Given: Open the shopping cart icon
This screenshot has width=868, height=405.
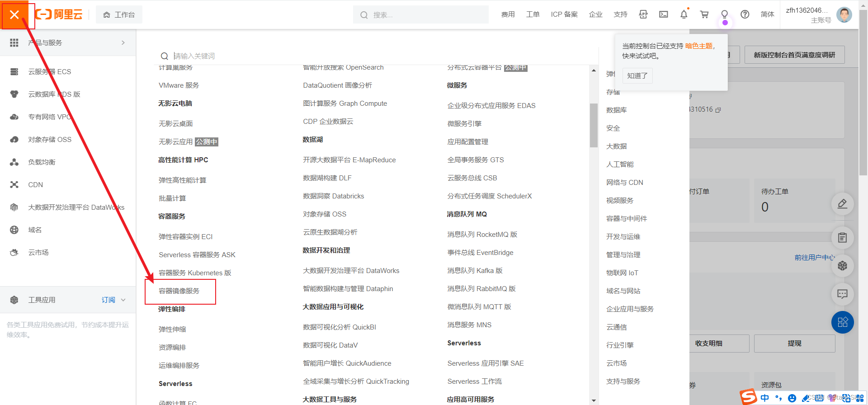Looking at the screenshot, I should click(x=704, y=14).
